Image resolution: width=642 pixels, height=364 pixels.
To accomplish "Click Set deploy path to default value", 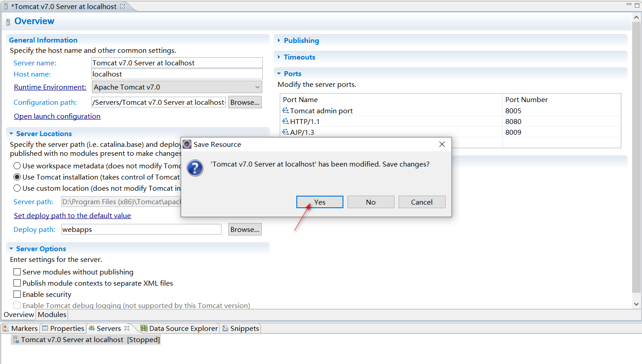I will (72, 215).
